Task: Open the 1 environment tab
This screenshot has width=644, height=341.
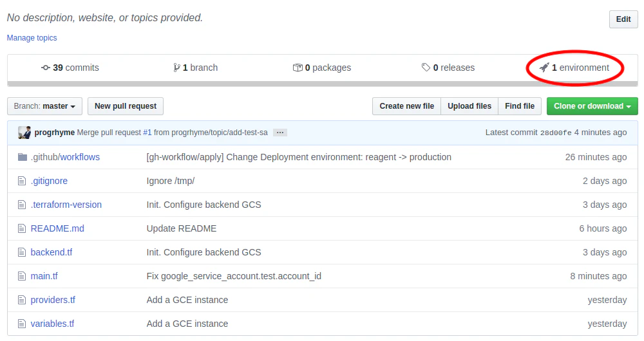Action: [x=574, y=68]
